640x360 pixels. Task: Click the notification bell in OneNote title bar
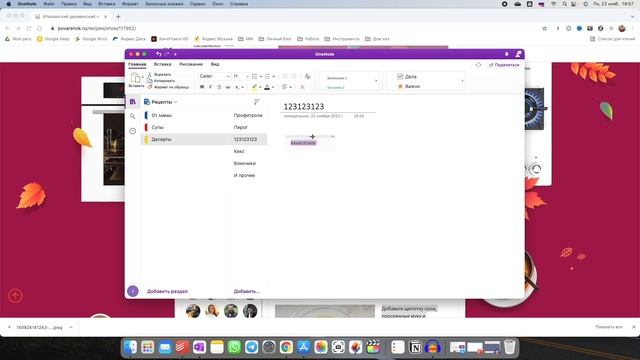coord(507,54)
